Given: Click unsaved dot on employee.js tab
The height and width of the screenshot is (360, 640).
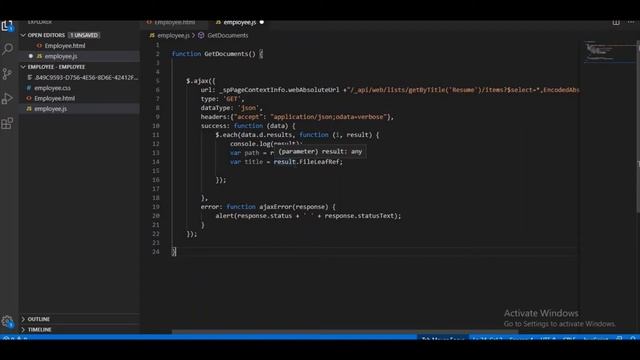Looking at the screenshot, I should 262,22.
